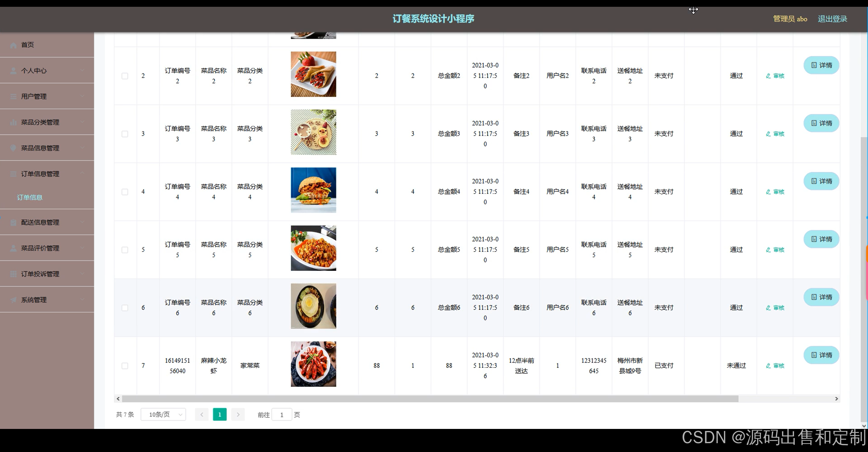Image resolution: width=868 pixels, height=452 pixels.
Task: Tick the checkbox for order row 5
Action: tap(125, 250)
